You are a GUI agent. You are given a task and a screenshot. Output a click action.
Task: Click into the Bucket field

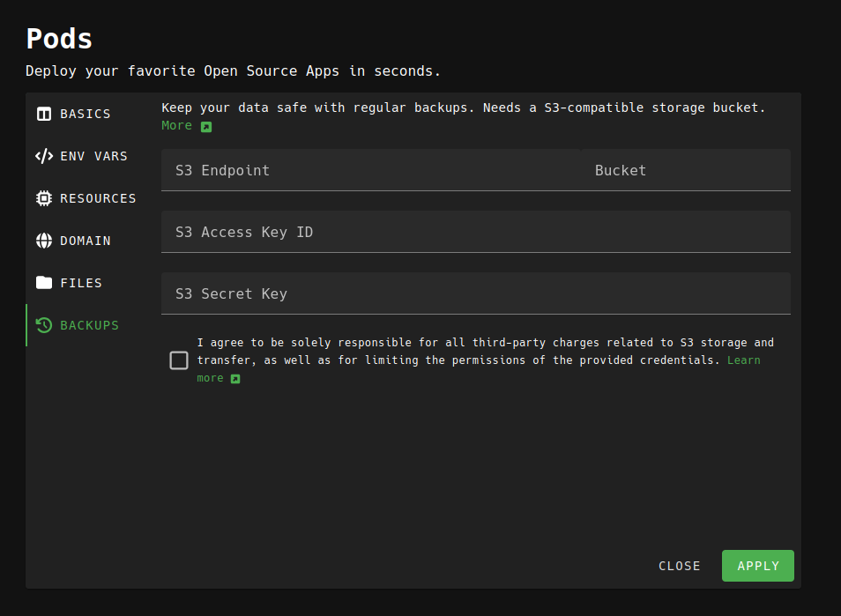click(x=686, y=170)
